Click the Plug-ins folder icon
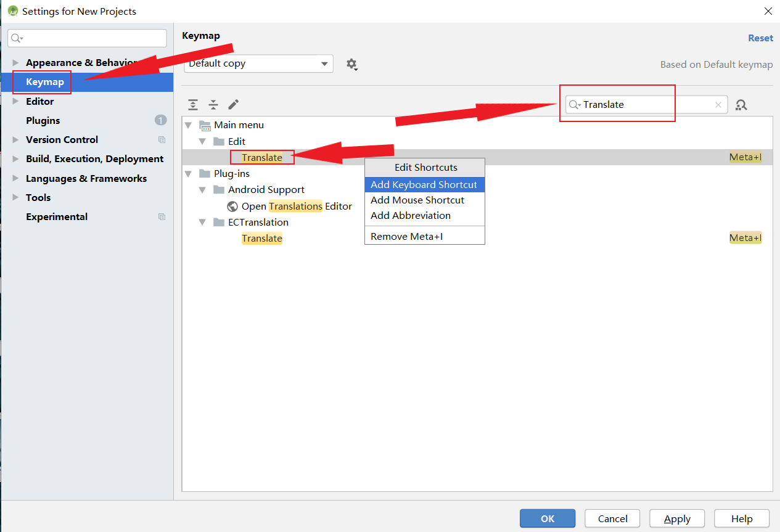This screenshot has width=780, height=532. (x=205, y=174)
